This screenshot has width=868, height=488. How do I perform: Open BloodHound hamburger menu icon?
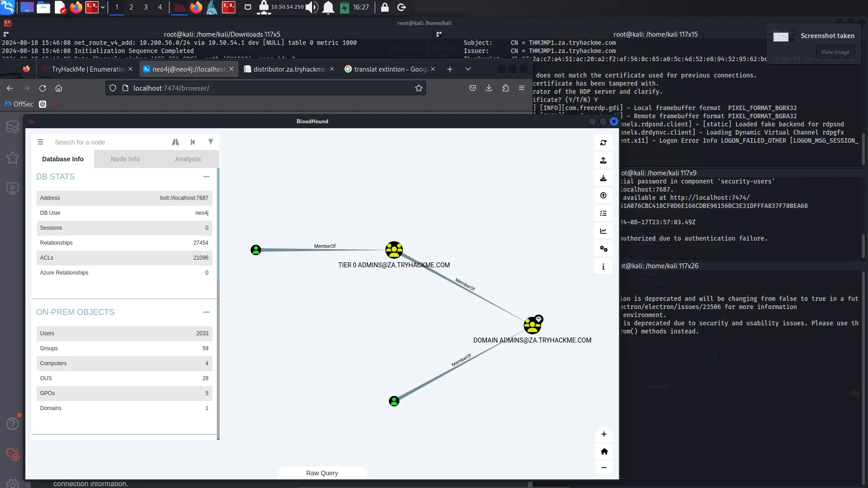pos(40,142)
